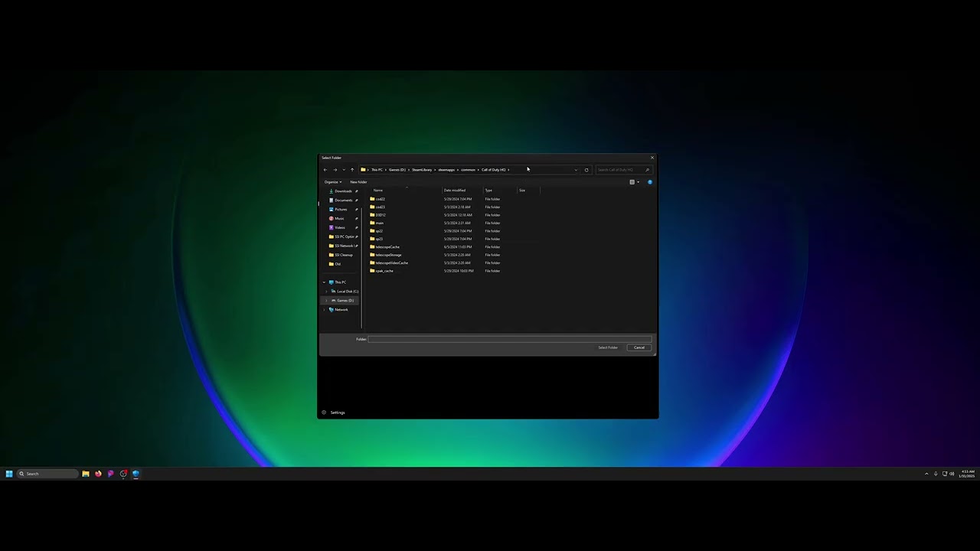
Task: Open Documents in the sidebar
Action: [343, 201]
